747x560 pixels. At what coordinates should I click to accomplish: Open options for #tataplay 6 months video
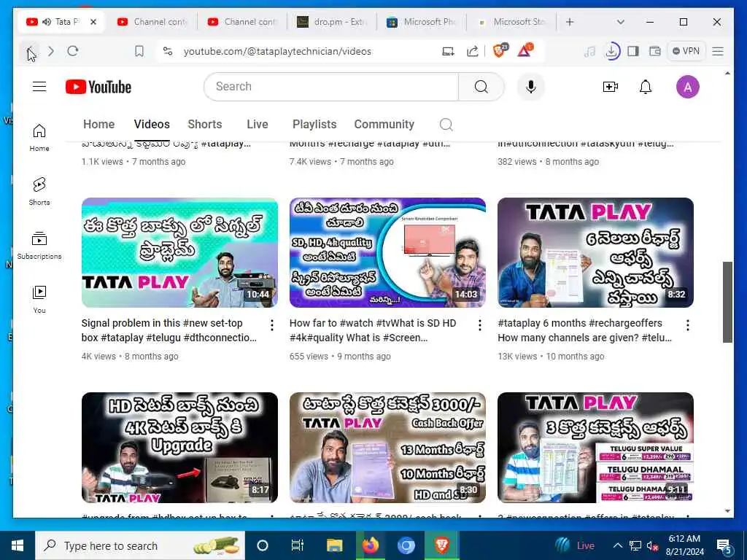point(687,325)
